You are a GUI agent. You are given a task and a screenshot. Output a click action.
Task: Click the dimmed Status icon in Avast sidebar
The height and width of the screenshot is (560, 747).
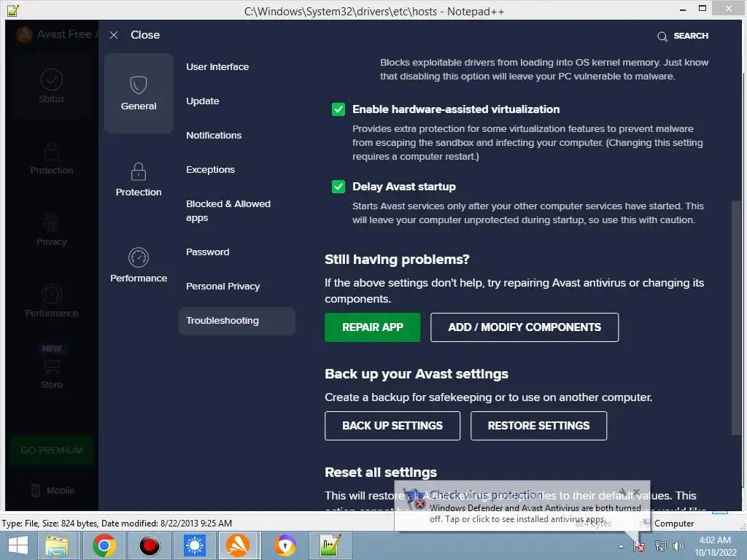[52, 79]
